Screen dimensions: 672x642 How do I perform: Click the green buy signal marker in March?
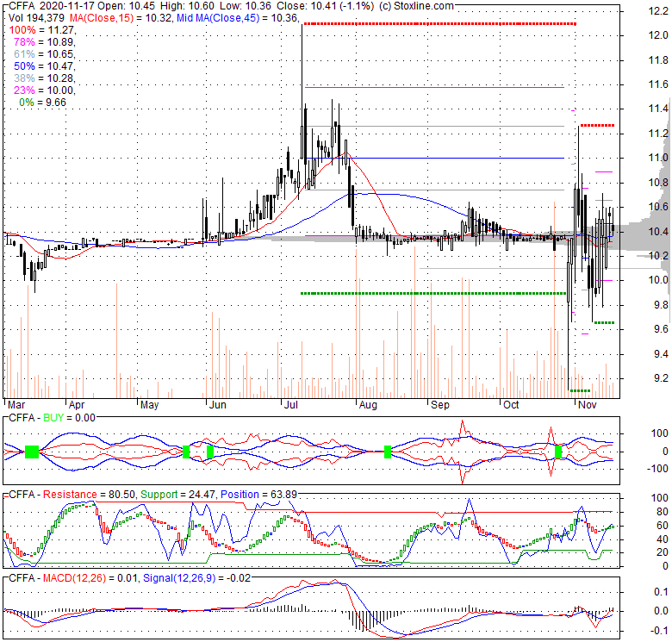point(32,452)
